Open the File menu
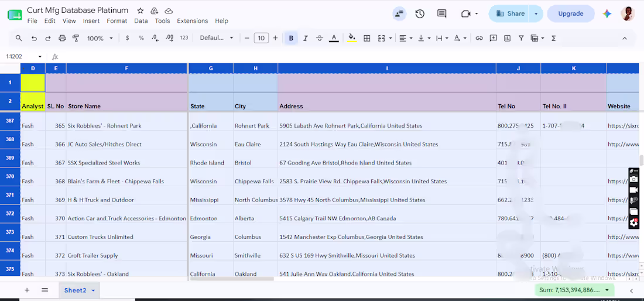 coord(32,21)
